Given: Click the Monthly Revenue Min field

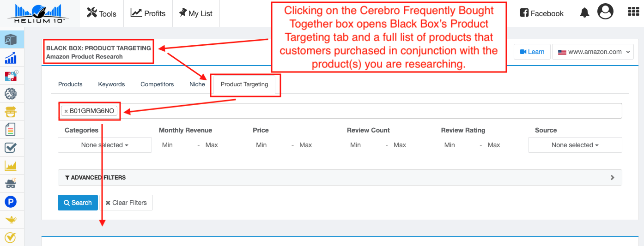Looking at the screenshot, I should point(176,145).
